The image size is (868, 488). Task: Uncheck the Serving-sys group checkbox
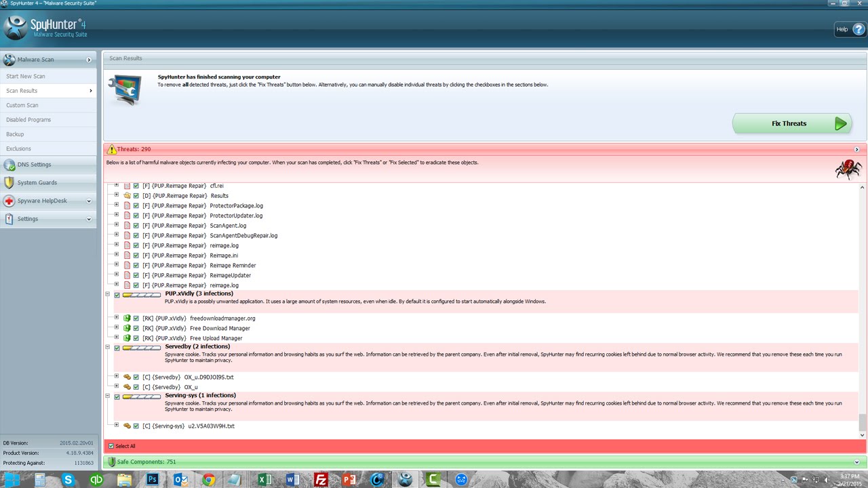tap(117, 397)
